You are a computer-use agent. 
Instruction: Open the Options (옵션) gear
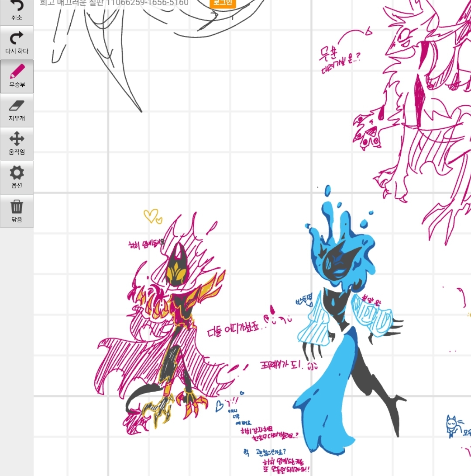tap(17, 173)
